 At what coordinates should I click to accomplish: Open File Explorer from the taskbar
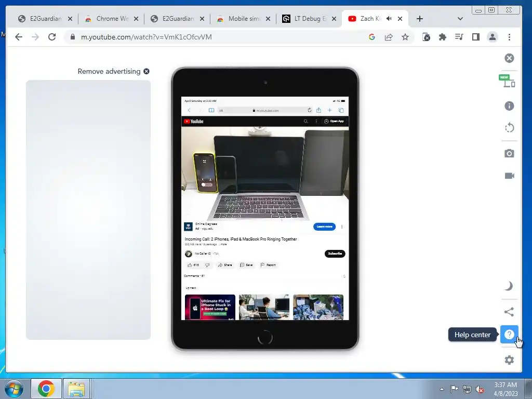coord(76,389)
